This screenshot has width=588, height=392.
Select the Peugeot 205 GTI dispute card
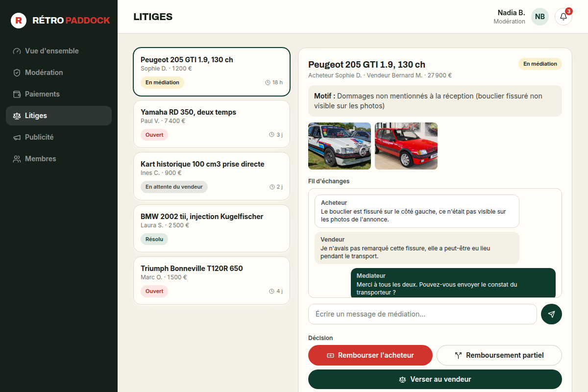[x=212, y=72]
